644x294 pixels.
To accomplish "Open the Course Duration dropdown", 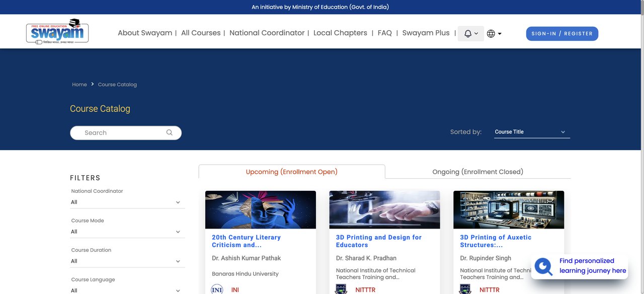I will point(127,261).
